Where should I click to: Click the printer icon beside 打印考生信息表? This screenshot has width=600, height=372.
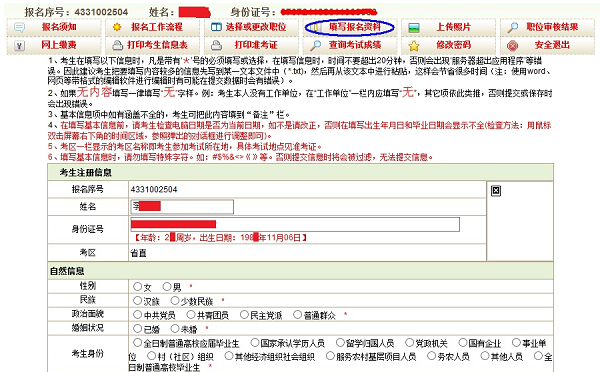pos(117,46)
